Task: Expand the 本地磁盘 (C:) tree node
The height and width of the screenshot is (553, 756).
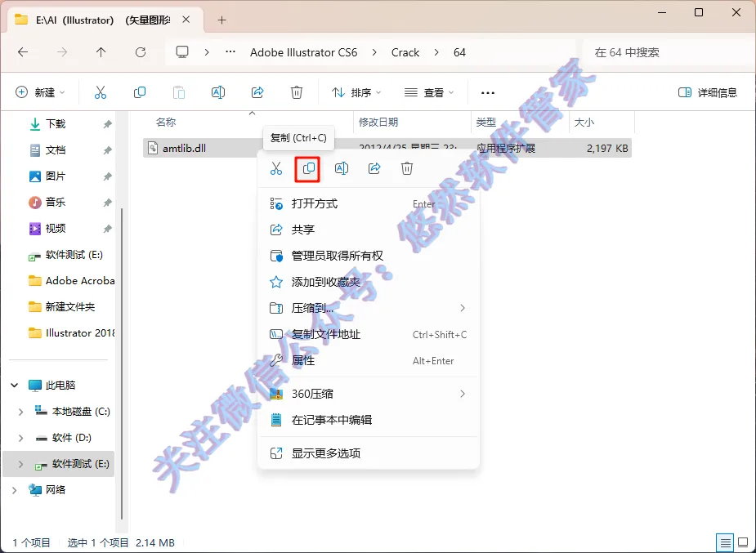Action: 20,412
